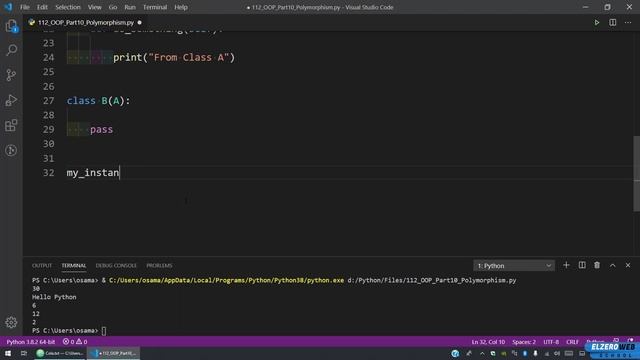Open the Edit menu
This screenshot has width=640, height=360.
coord(42,7)
